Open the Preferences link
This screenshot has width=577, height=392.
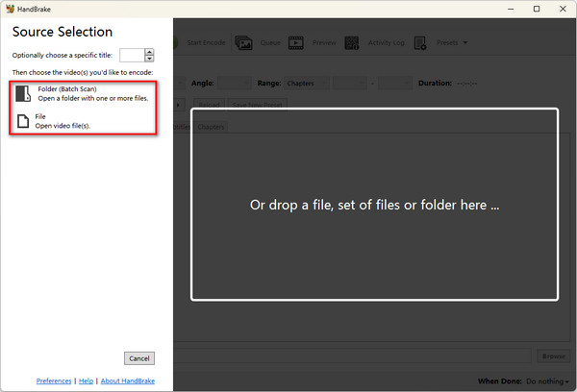coord(54,381)
